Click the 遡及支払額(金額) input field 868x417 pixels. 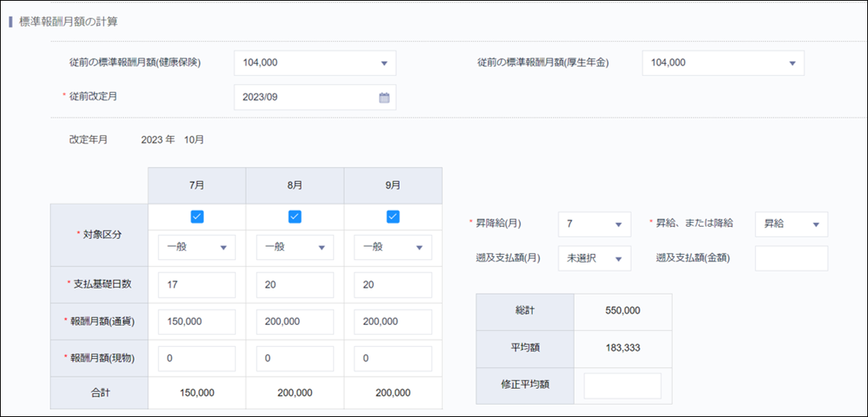pos(790,259)
